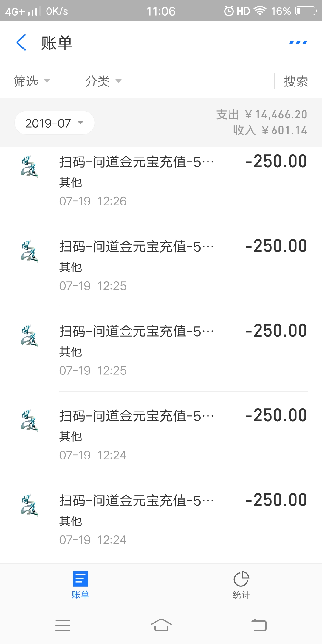Viewport: 322px width, 644px height.
Task: Tap the 统计 pie chart icon
Action: 241,579
